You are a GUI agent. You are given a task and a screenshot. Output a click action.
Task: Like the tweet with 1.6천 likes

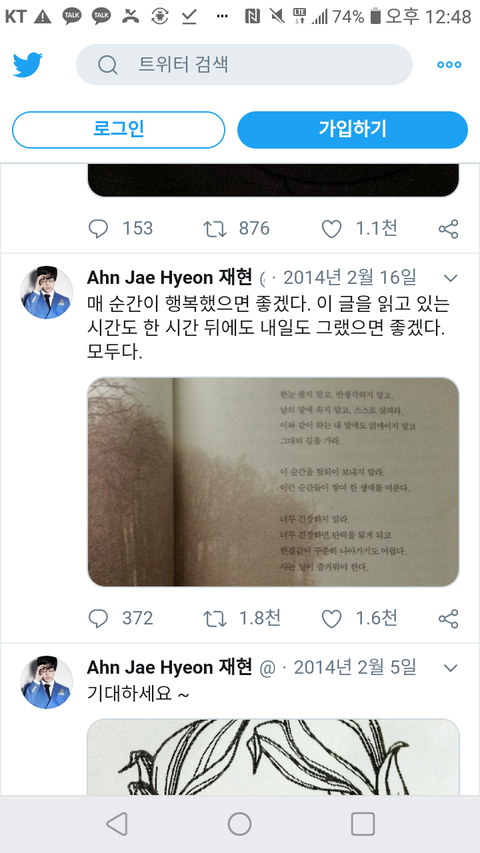point(331,619)
